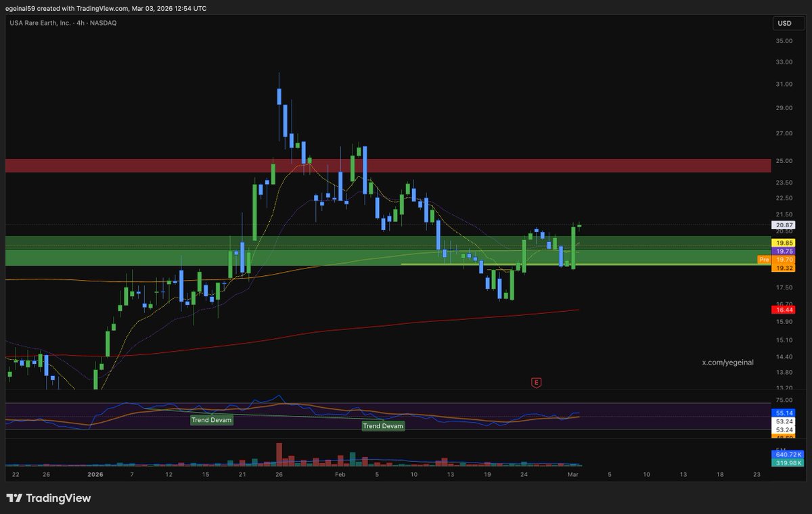Click the 33.00 price axis label
This screenshot has height=514, width=812.
point(785,62)
